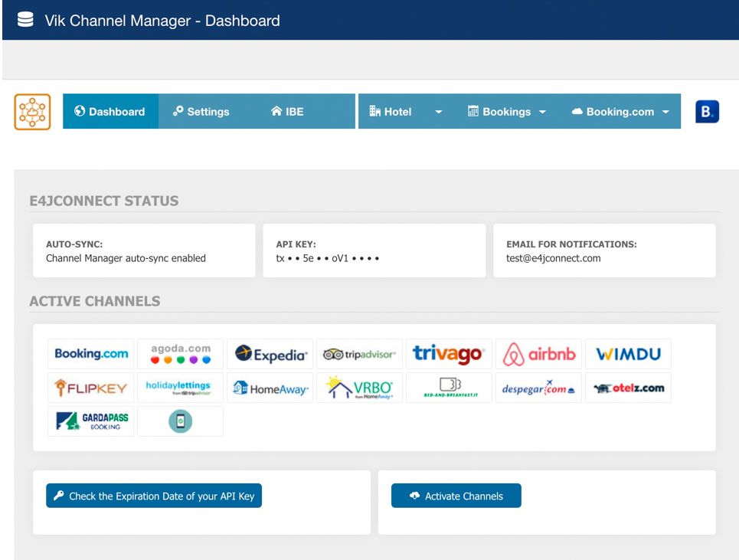This screenshot has height=560, width=739.
Task: Click the masked API key value
Action: pos(328,258)
